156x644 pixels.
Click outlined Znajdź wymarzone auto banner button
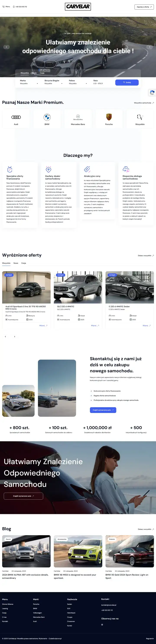tap(23, 496)
